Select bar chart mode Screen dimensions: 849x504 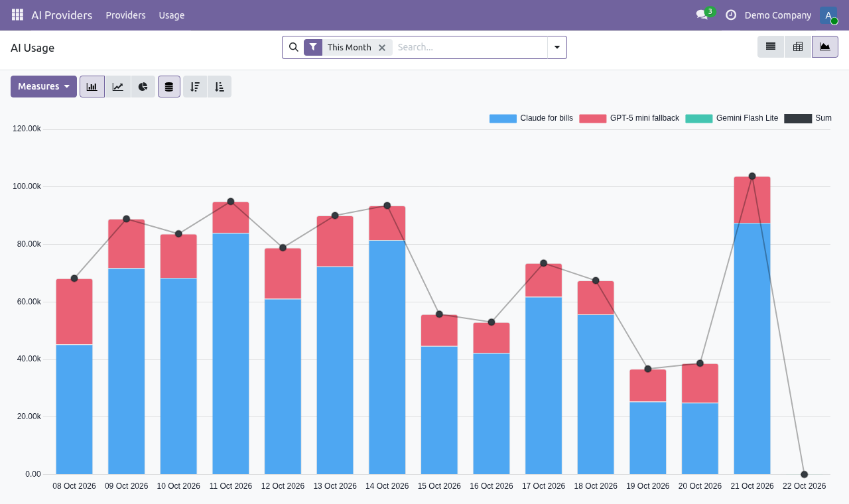(x=92, y=86)
